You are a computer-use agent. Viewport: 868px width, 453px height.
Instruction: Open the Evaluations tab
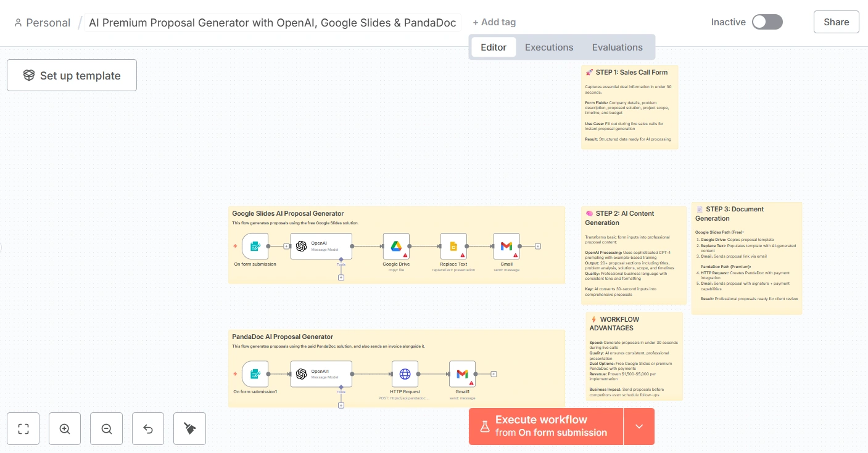click(x=617, y=47)
